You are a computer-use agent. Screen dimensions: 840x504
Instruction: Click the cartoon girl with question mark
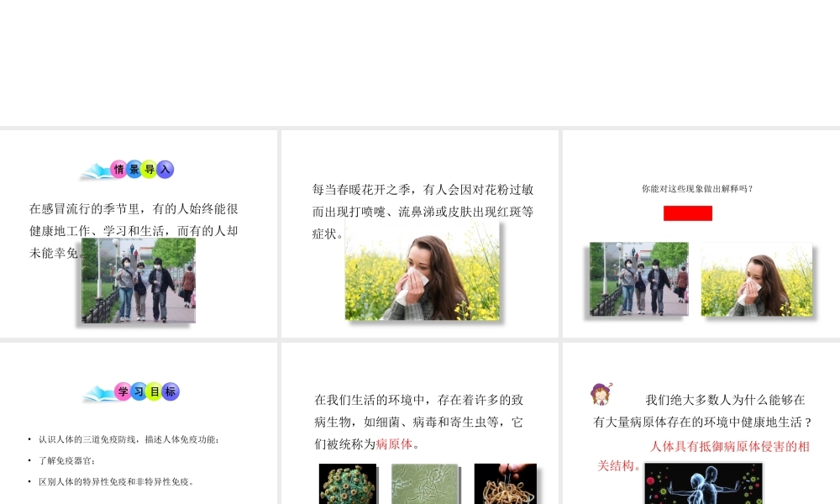tap(601, 394)
